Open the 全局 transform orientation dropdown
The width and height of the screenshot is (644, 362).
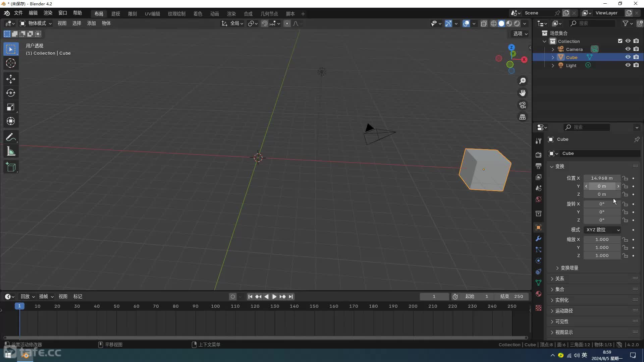[232, 23]
